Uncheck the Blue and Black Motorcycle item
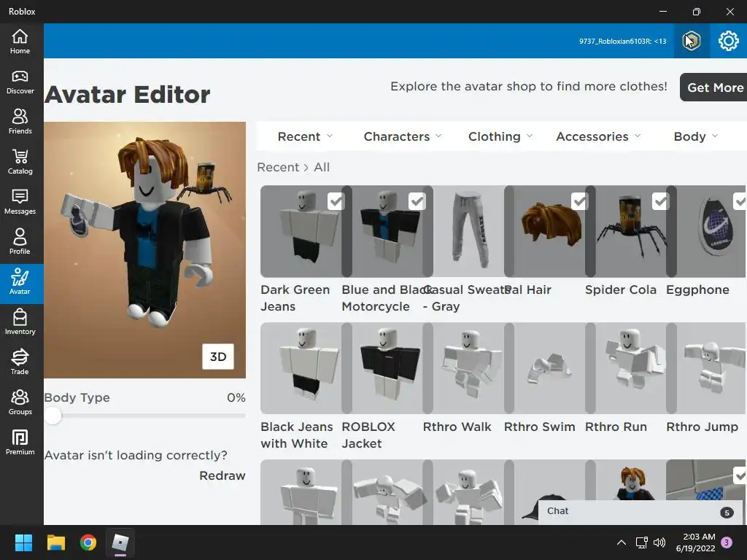The width and height of the screenshot is (747, 560). pos(417,201)
